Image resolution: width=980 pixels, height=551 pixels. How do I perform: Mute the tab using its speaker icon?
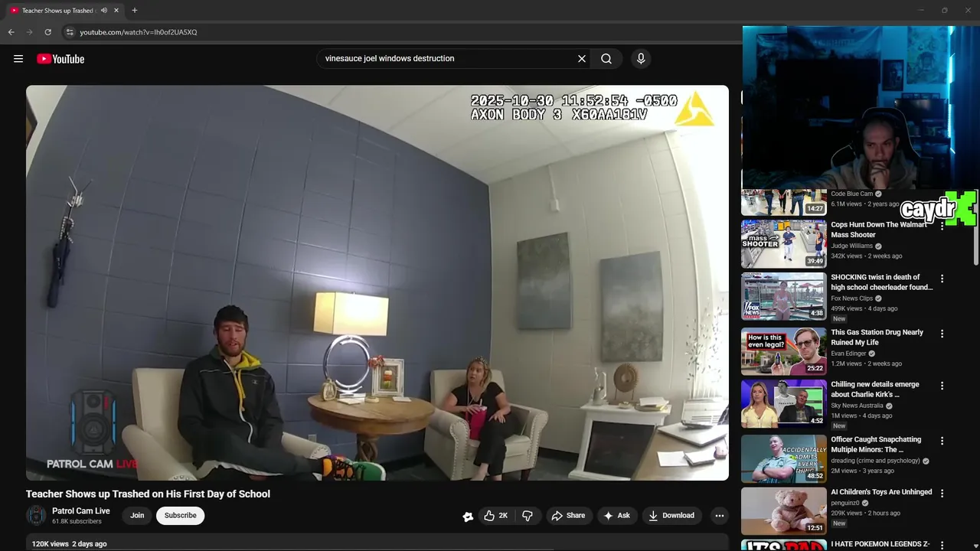(104, 11)
